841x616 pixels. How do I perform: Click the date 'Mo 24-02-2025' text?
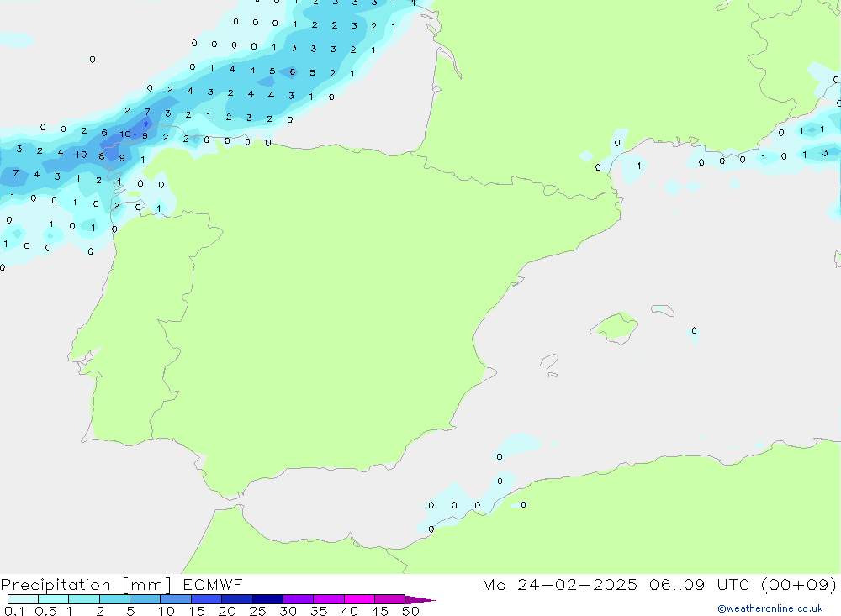559,585
